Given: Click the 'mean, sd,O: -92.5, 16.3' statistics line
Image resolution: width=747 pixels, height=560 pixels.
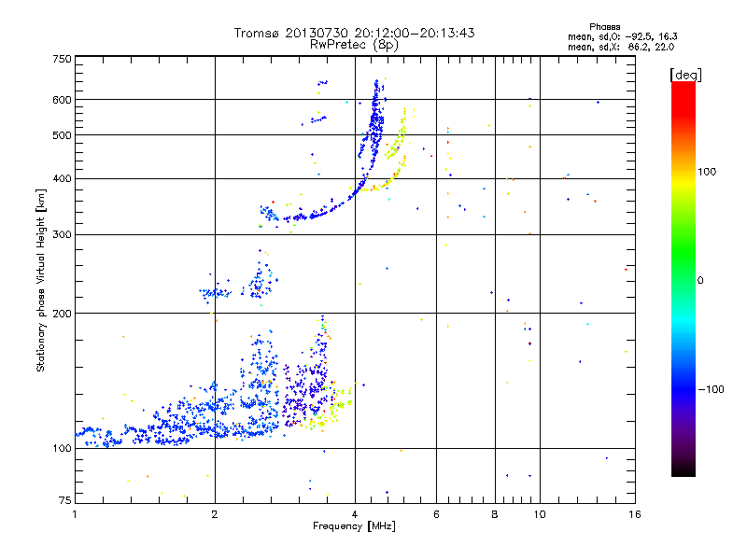Looking at the screenshot, I should pyautogui.click(x=622, y=36).
